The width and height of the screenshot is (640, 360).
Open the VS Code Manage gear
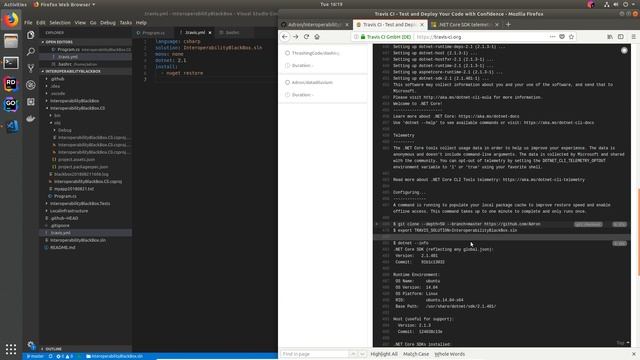tap(31, 345)
